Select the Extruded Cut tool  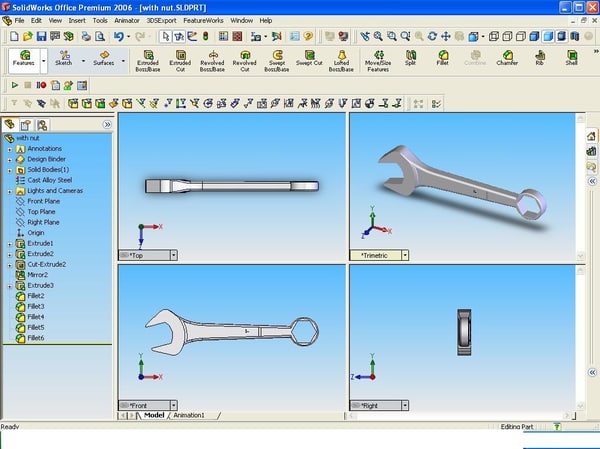180,61
